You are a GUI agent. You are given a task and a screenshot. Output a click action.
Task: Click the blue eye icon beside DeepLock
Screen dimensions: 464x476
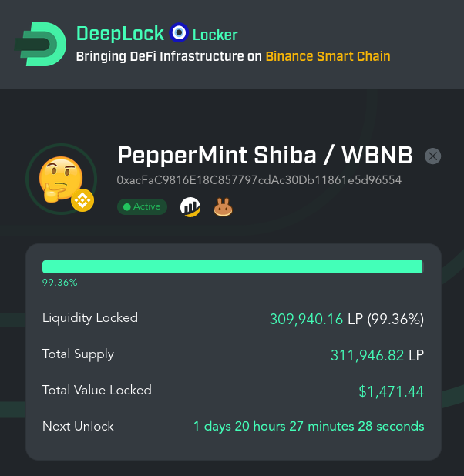pyautogui.click(x=179, y=32)
